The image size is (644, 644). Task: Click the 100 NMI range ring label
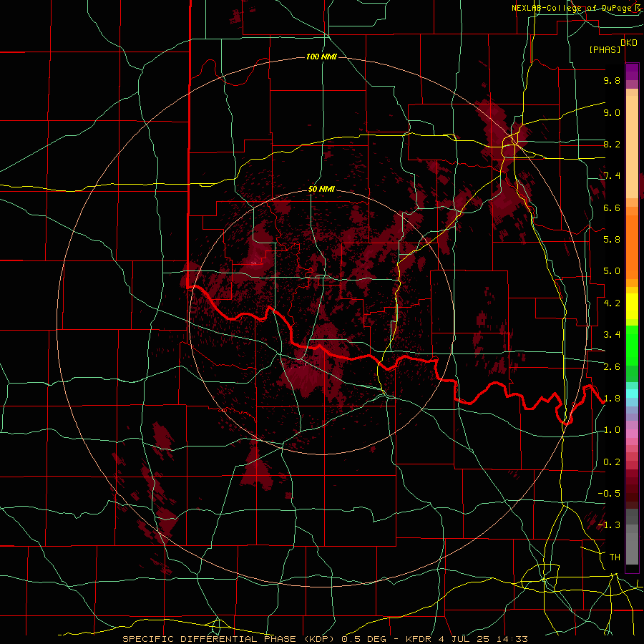(x=321, y=57)
